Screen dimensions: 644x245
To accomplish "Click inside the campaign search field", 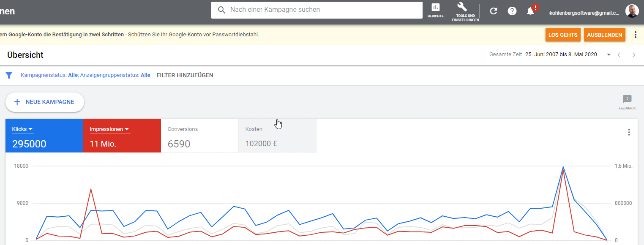I will [x=317, y=10].
